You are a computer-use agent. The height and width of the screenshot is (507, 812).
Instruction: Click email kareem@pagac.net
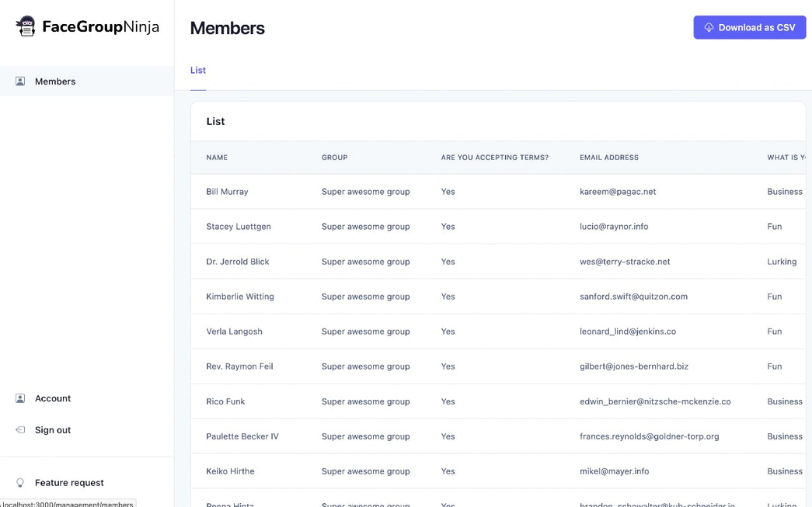point(618,192)
